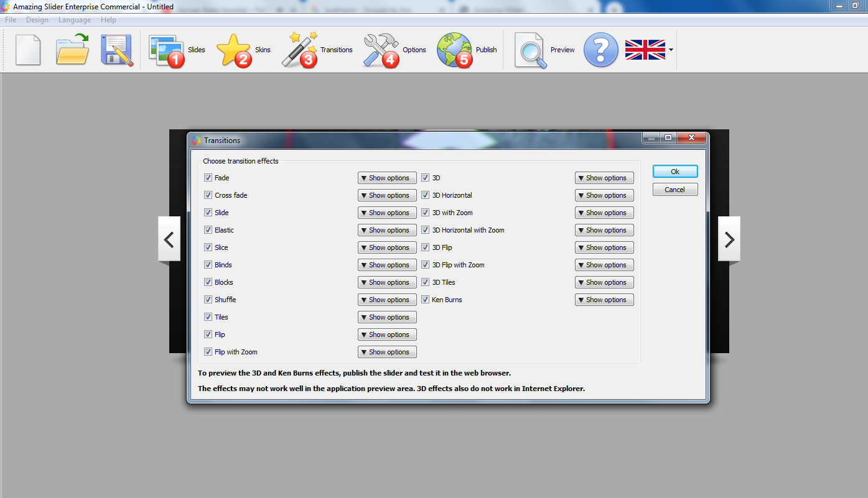Image resolution: width=868 pixels, height=498 pixels.
Task: Open the Design menu
Action: click(x=37, y=20)
